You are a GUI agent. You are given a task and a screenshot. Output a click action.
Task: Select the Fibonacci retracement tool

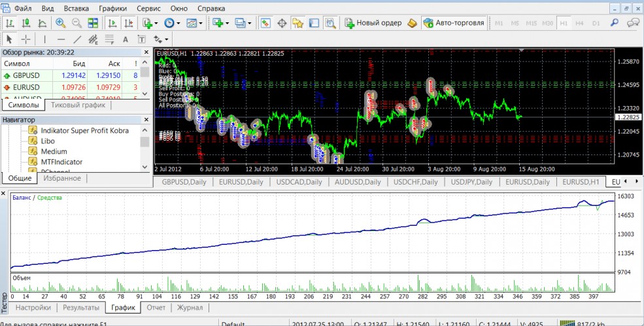109,39
